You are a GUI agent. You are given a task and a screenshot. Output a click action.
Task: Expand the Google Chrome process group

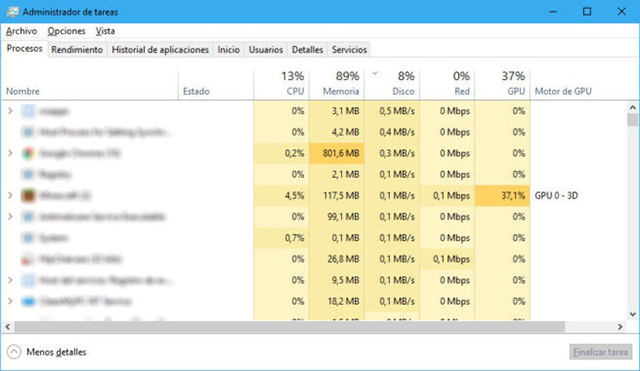click(x=10, y=153)
